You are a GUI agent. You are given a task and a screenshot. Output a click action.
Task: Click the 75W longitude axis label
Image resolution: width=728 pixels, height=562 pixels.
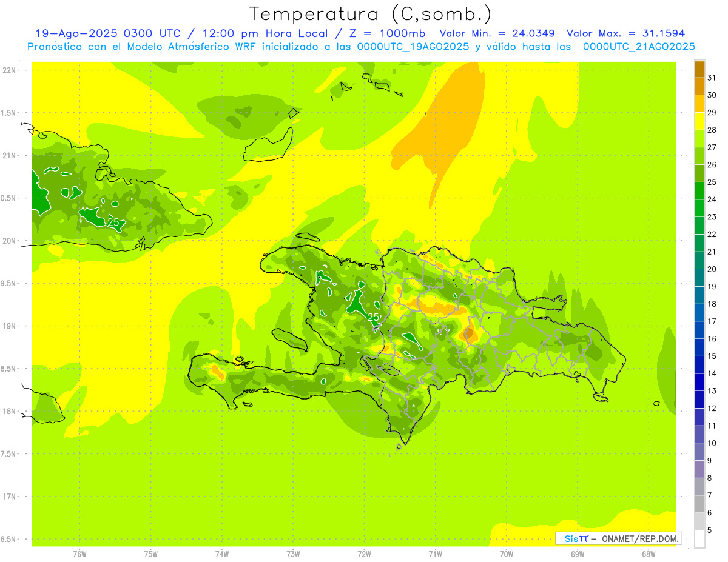(x=150, y=554)
